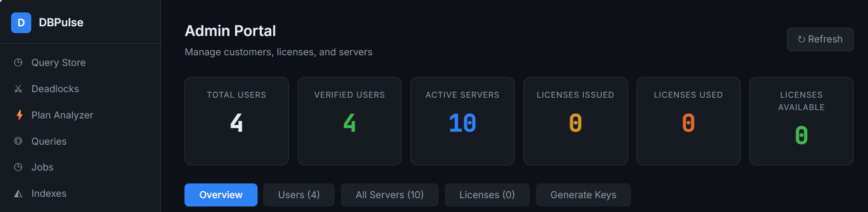868x212 pixels.
Task: Click the DBPulse logo icon
Action: click(x=21, y=23)
